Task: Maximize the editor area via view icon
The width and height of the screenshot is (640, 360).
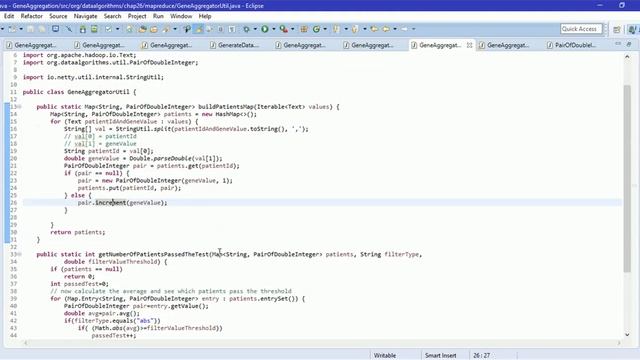Action: [x=629, y=44]
